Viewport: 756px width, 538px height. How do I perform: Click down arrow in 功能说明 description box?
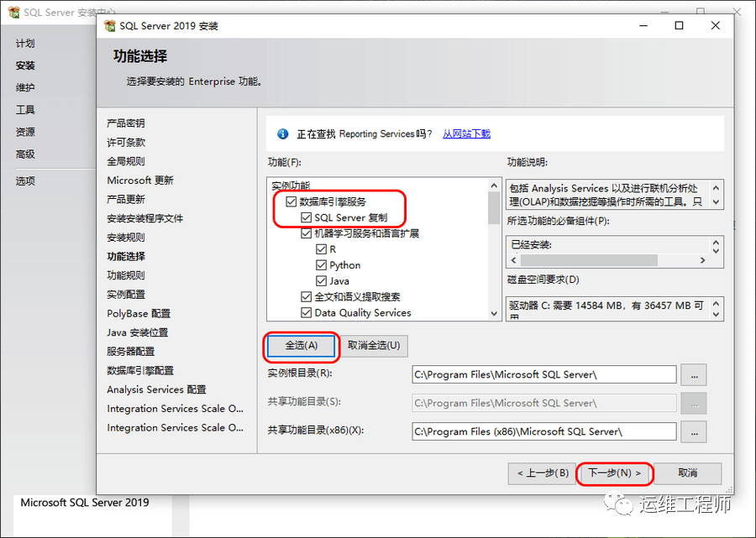[716, 201]
